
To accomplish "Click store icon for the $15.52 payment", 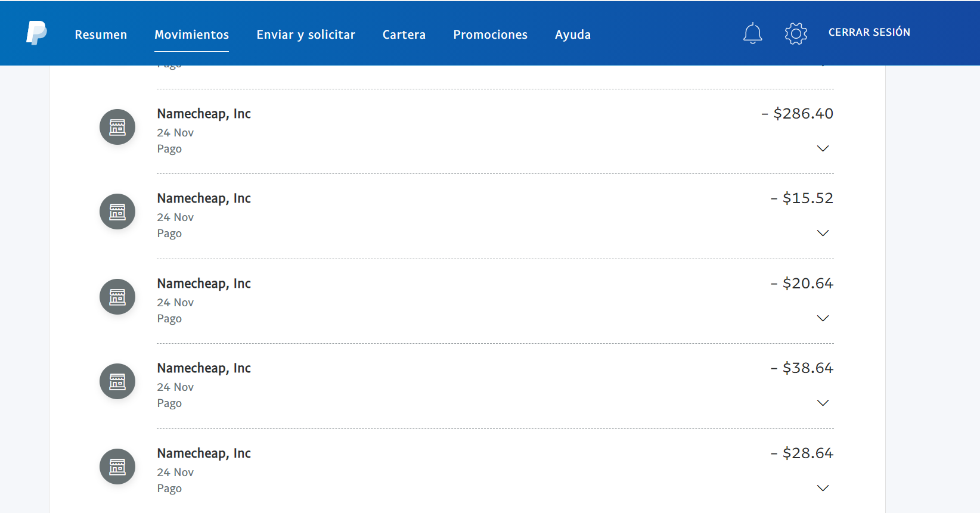I will (x=117, y=212).
